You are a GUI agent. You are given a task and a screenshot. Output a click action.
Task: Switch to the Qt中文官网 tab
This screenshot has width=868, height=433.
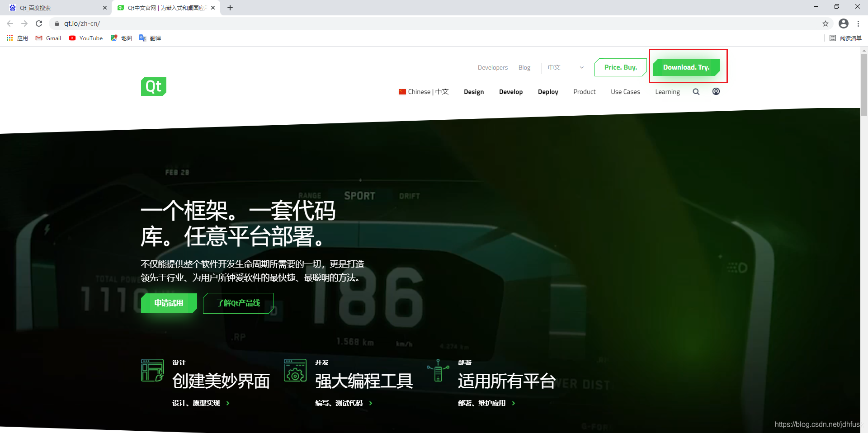click(166, 8)
